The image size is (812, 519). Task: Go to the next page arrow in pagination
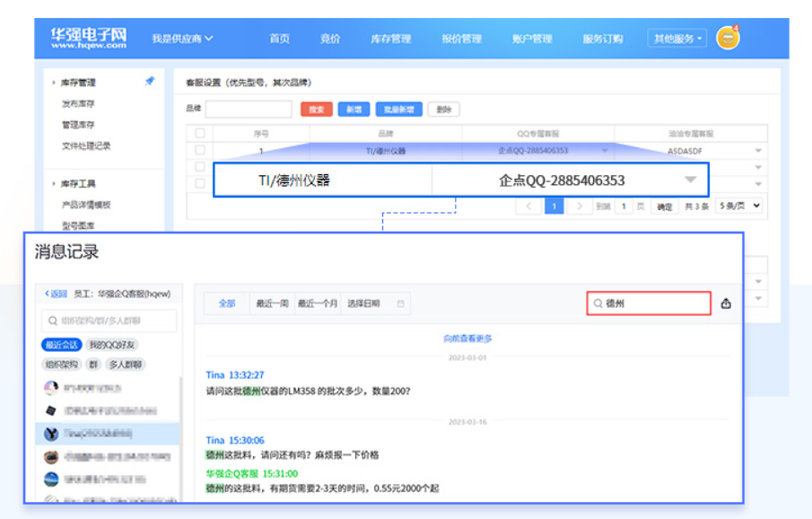580,207
